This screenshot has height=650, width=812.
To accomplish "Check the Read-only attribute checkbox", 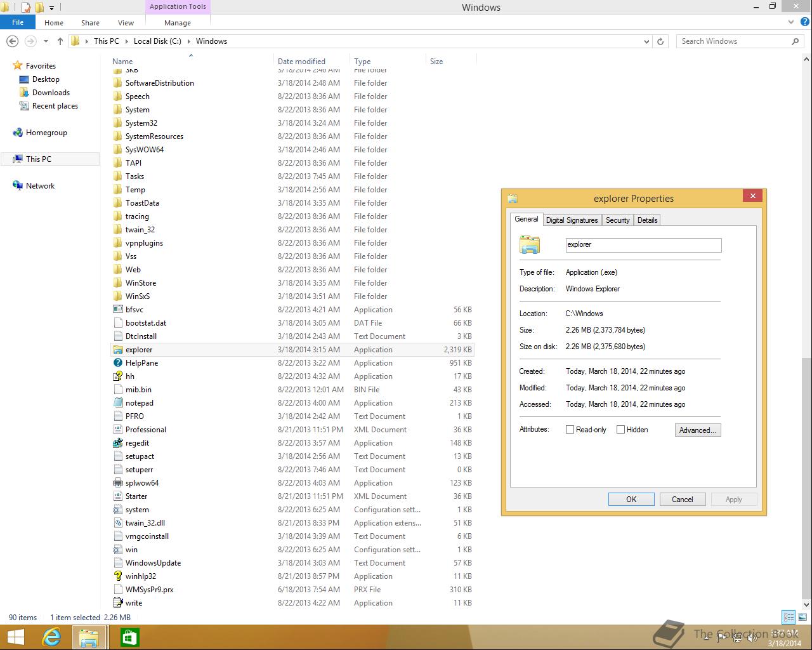I will click(x=570, y=430).
